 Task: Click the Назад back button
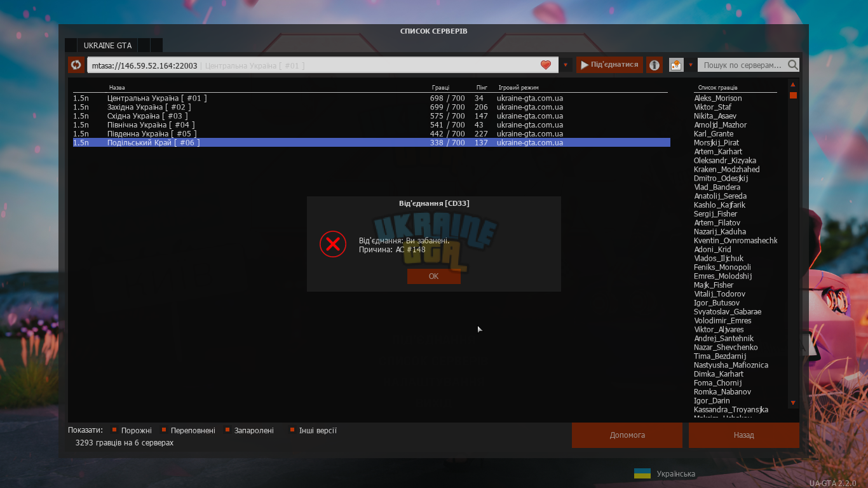coord(744,435)
